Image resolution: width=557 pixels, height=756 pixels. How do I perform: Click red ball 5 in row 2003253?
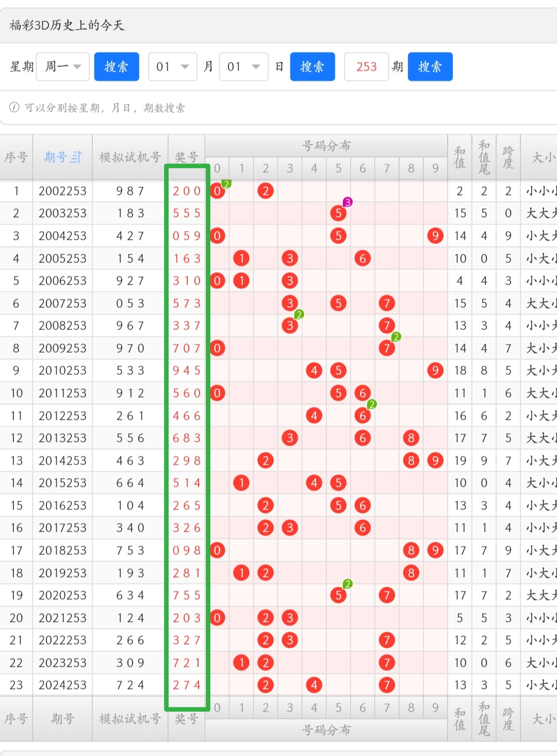coord(338,213)
